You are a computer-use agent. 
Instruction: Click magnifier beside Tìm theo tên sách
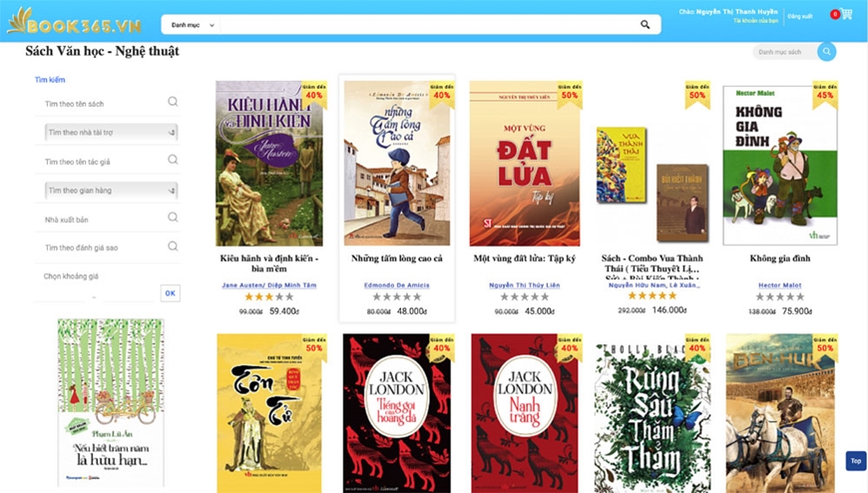(x=173, y=102)
